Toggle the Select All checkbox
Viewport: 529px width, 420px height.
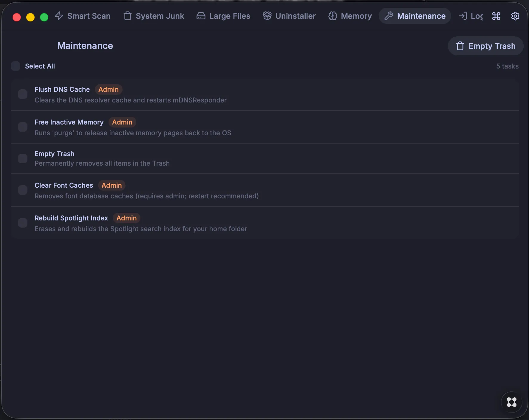[16, 66]
